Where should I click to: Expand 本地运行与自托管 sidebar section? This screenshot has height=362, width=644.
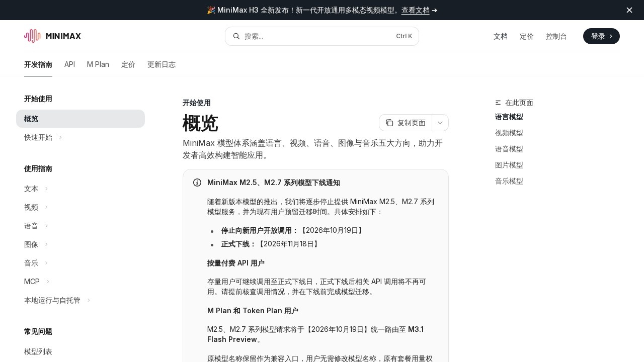pyautogui.click(x=89, y=300)
